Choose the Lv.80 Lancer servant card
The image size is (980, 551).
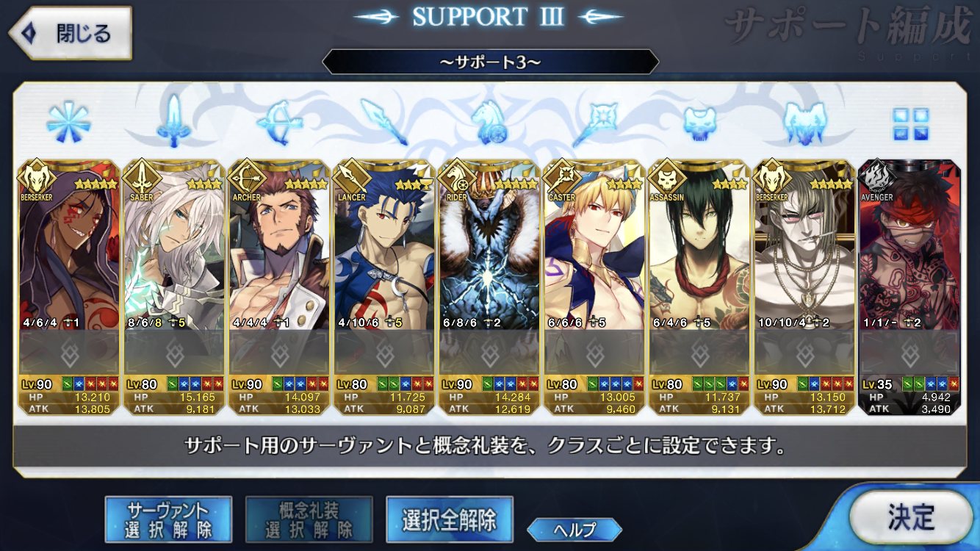tap(384, 287)
